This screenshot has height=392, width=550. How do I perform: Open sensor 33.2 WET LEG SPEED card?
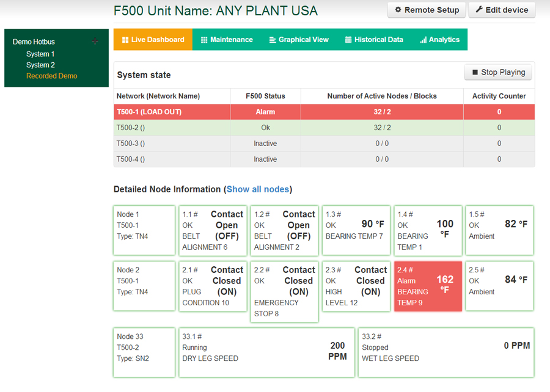coord(446,352)
